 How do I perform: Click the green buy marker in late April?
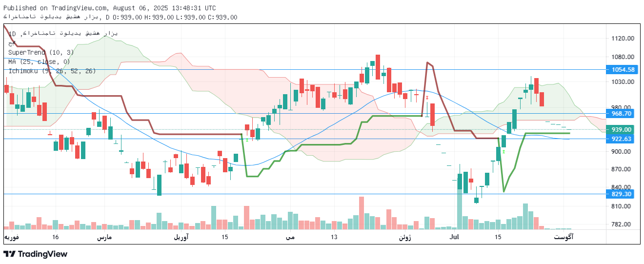(x=247, y=140)
